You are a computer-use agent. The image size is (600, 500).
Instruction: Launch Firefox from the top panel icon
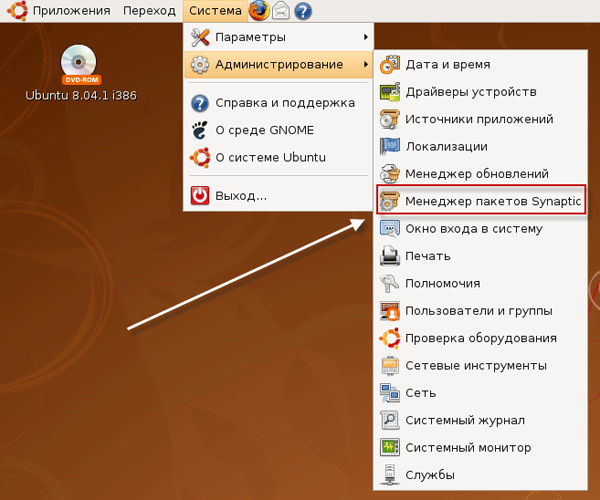click(259, 11)
